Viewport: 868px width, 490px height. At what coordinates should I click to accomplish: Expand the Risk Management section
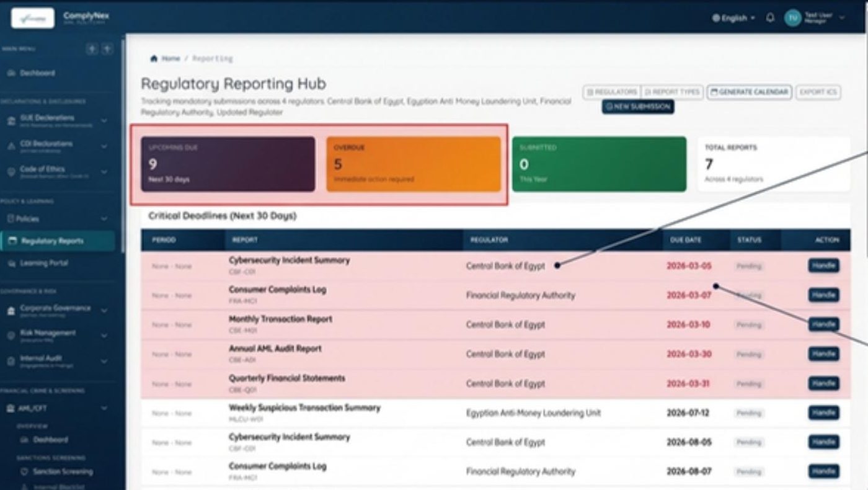104,336
